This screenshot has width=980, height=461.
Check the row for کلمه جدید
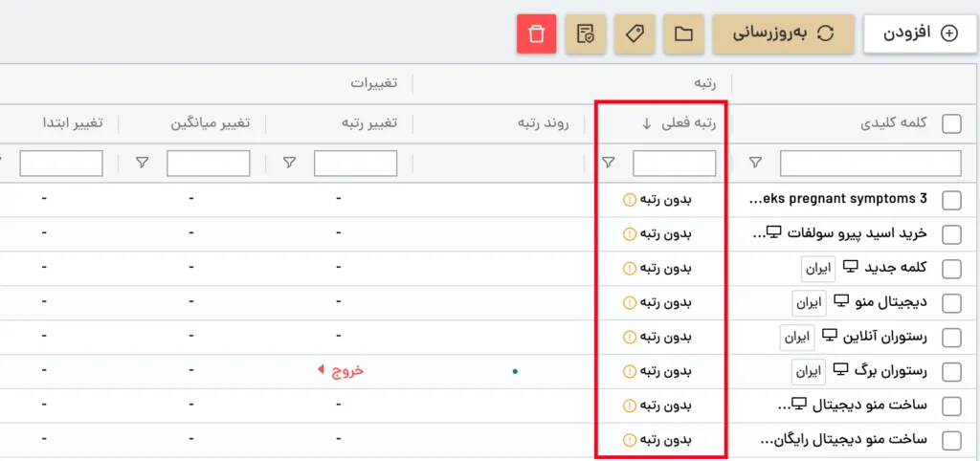(x=951, y=269)
